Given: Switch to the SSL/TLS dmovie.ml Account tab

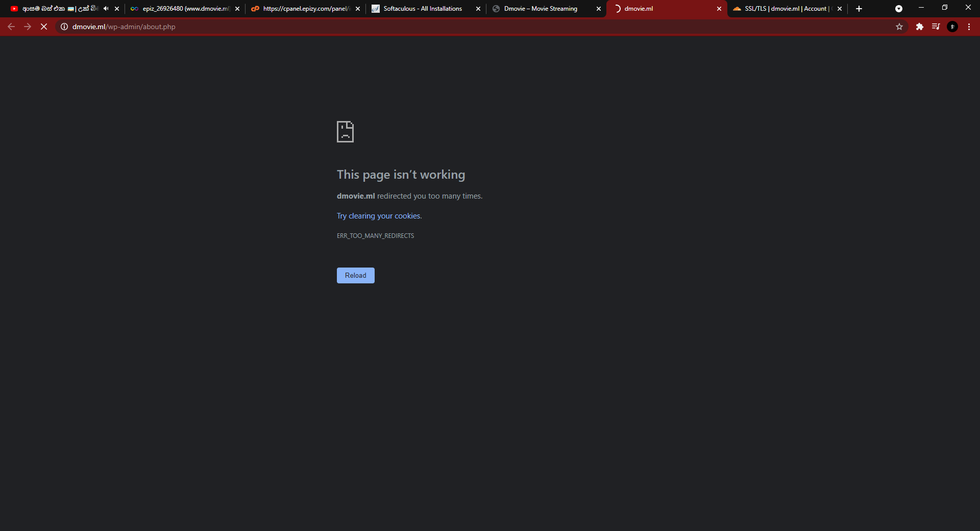Looking at the screenshot, I should (783, 9).
